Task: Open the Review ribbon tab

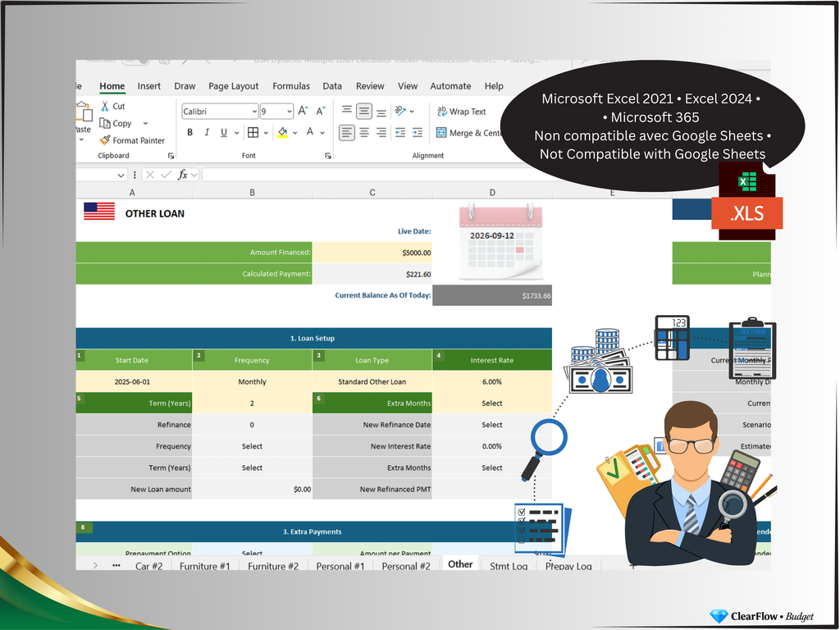Action: tap(370, 86)
